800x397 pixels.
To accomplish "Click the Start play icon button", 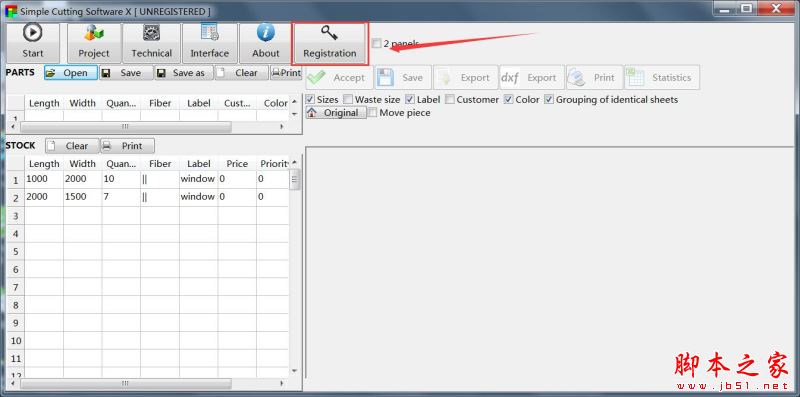I will pos(33,43).
